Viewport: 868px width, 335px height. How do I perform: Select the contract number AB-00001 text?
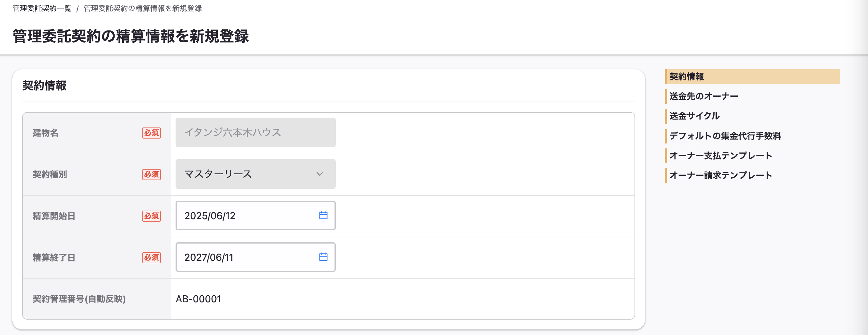(198, 299)
